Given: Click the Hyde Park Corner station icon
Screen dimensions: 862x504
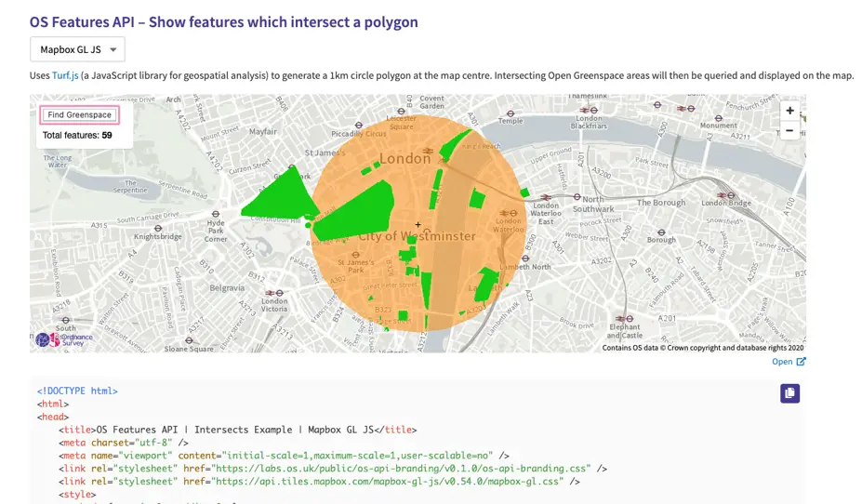Looking at the screenshot, I should point(216,214).
